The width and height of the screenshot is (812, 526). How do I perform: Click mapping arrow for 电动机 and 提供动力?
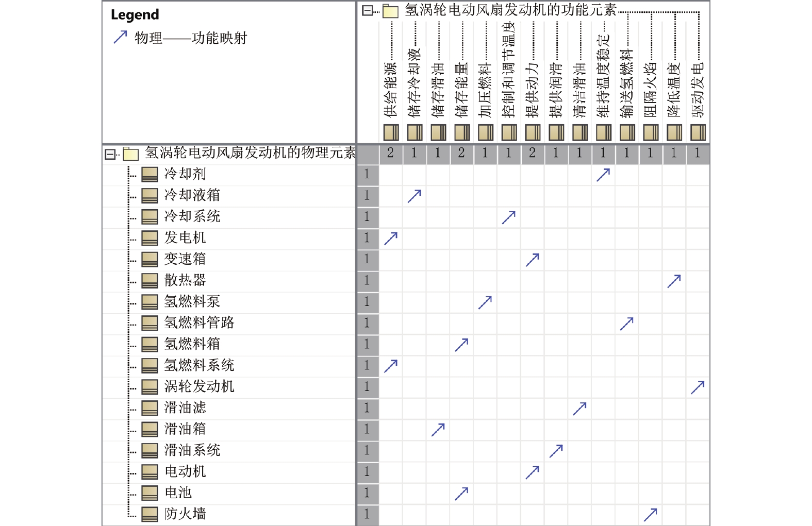(533, 472)
